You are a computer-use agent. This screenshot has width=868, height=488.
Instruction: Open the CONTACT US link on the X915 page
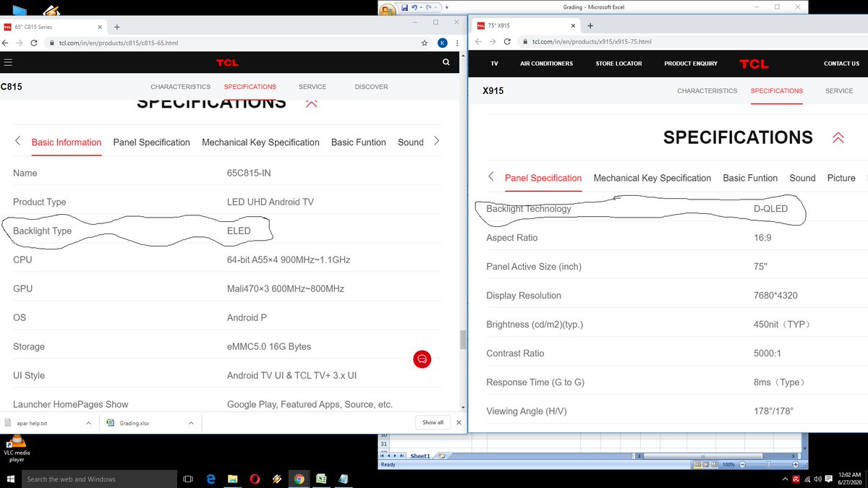click(x=841, y=64)
